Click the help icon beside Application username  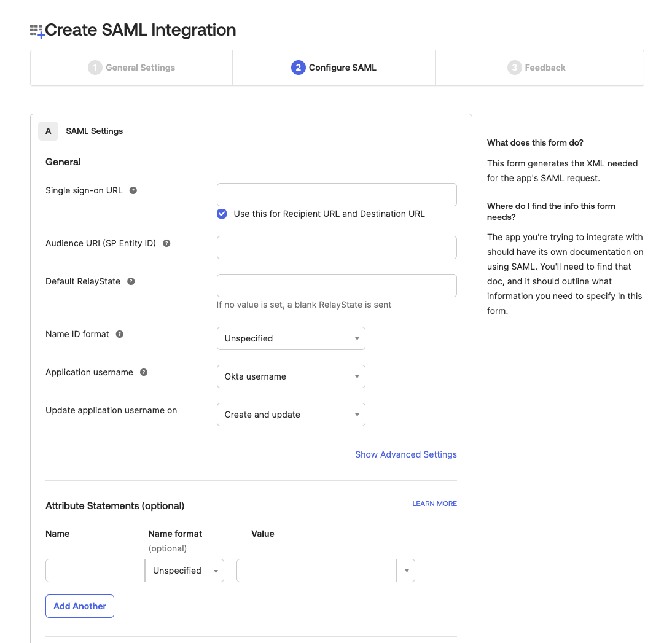(x=144, y=372)
